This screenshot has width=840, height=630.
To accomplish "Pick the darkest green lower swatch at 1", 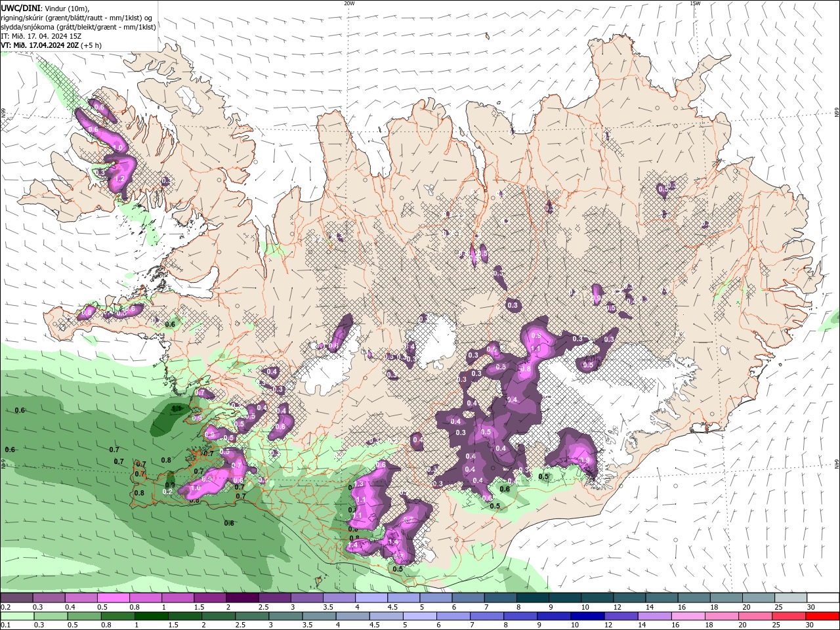I will pyautogui.click(x=152, y=616).
